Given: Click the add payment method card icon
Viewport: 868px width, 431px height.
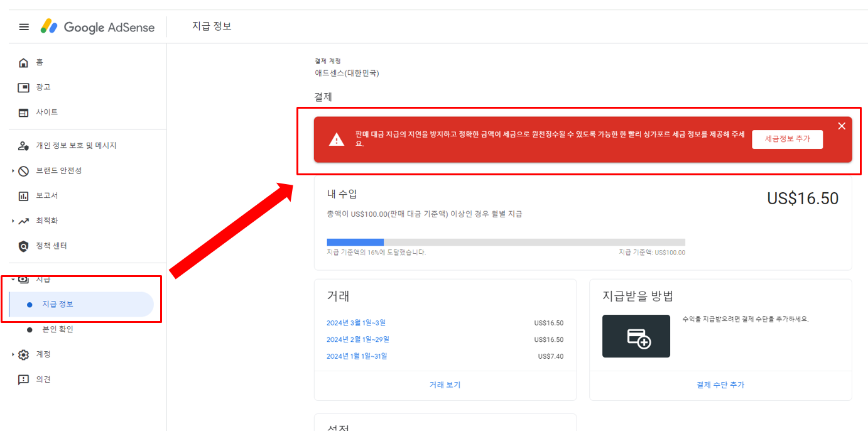Looking at the screenshot, I should tap(636, 336).
